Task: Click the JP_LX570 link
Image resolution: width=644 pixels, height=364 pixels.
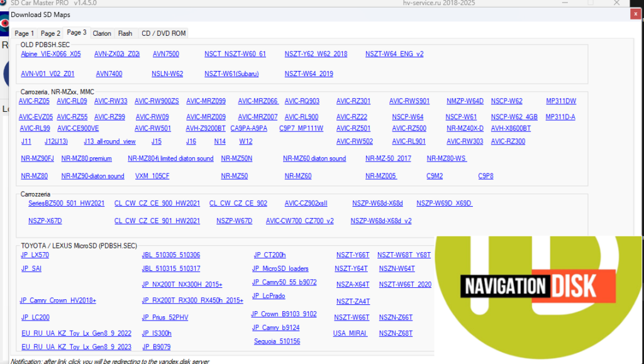Action: [x=35, y=255]
